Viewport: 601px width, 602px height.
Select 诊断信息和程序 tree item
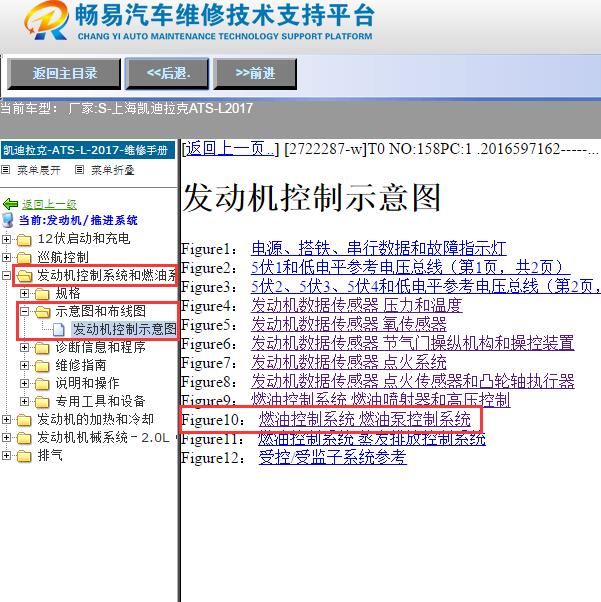tap(101, 347)
